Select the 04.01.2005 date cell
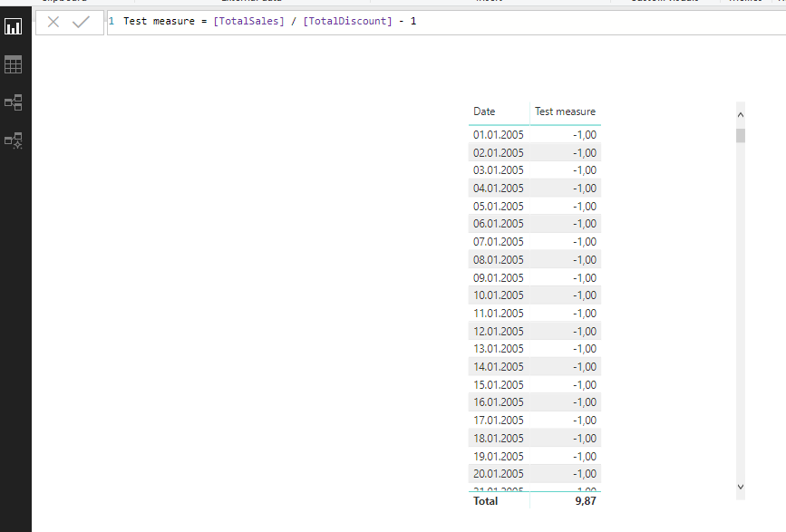This screenshot has width=786, height=532. pyautogui.click(x=499, y=189)
